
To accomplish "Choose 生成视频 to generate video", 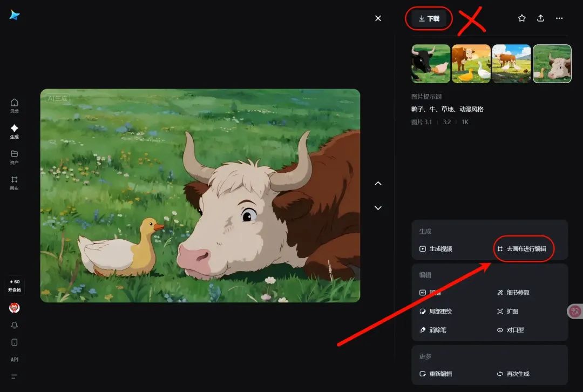I will pyautogui.click(x=436, y=249).
